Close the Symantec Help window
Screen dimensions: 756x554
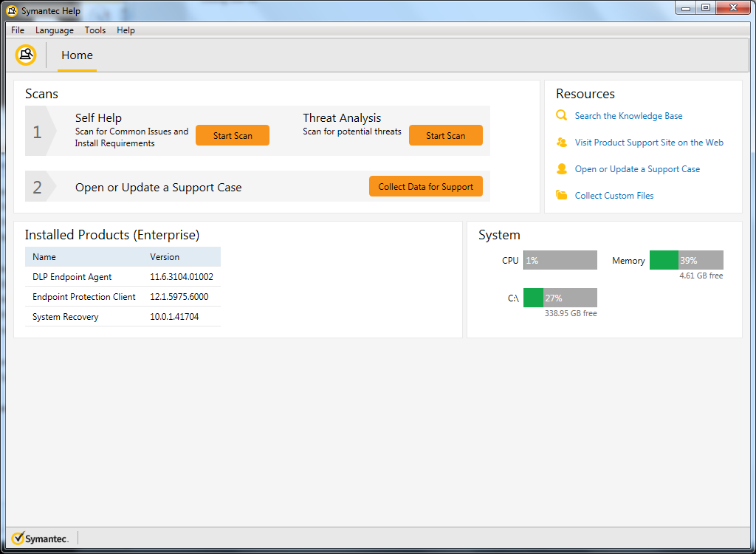point(733,8)
